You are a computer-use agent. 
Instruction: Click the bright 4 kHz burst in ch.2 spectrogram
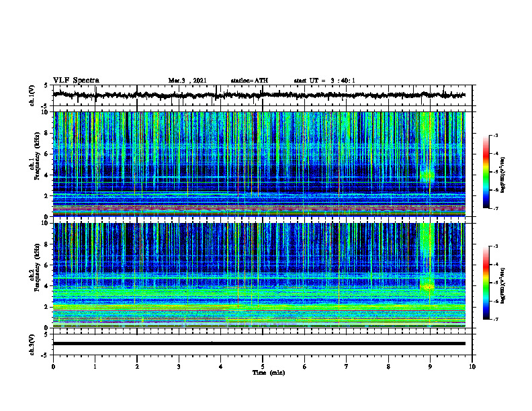[427, 287]
